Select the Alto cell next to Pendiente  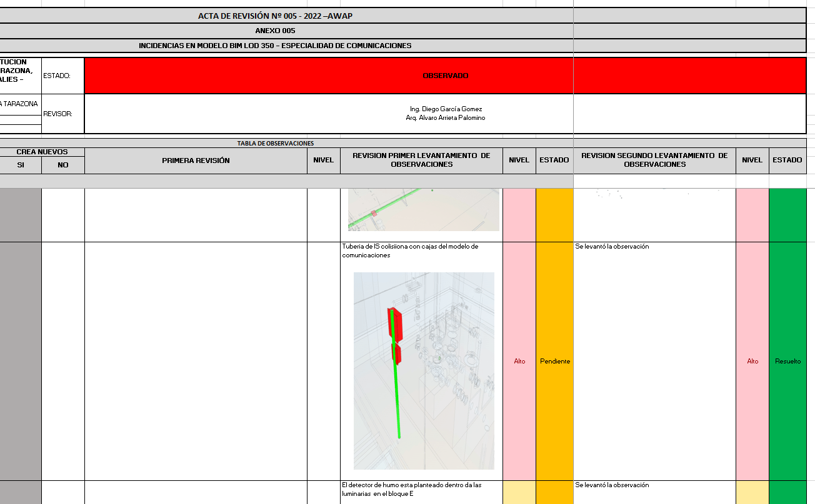click(519, 361)
